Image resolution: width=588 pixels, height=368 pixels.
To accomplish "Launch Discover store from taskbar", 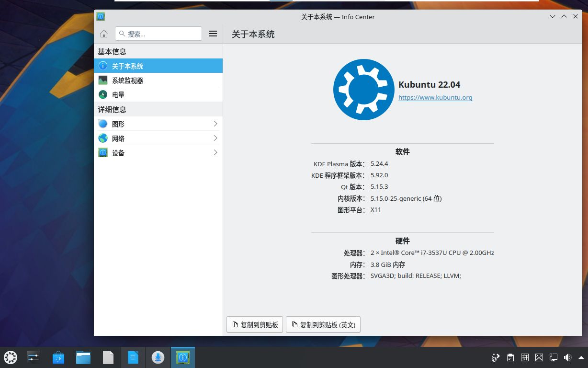I will coord(58,357).
